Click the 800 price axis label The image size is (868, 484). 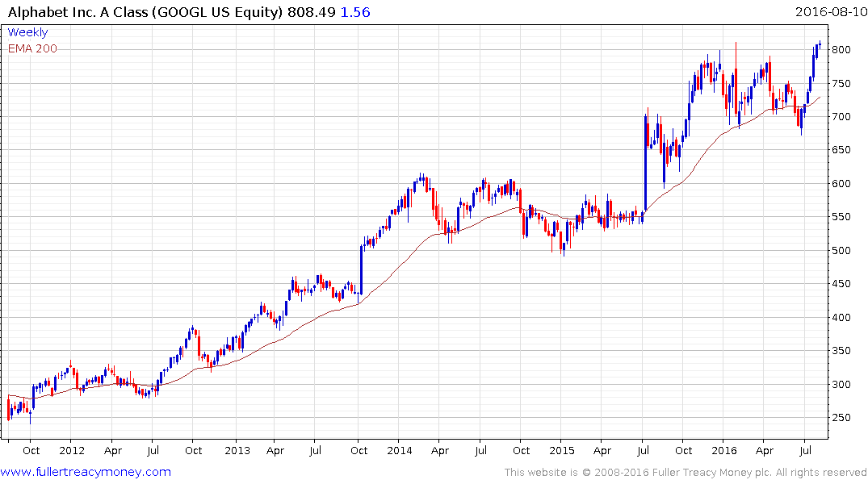(841, 50)
